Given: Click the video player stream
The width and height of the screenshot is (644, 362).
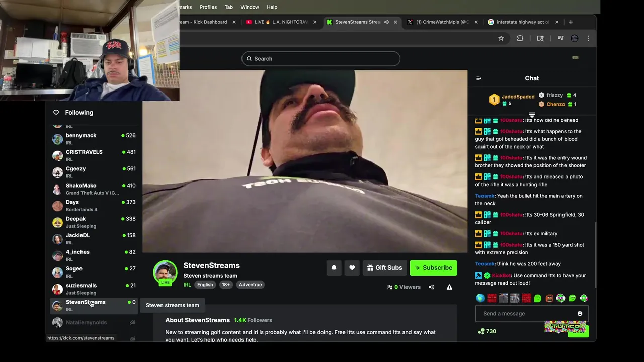Looking at the screenshot, I should click(x=305, y=161).
